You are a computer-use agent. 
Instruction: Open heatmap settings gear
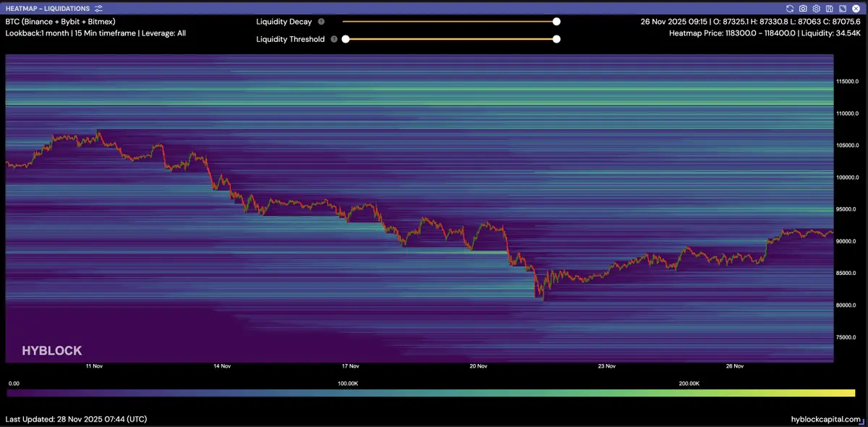point(816,8)
